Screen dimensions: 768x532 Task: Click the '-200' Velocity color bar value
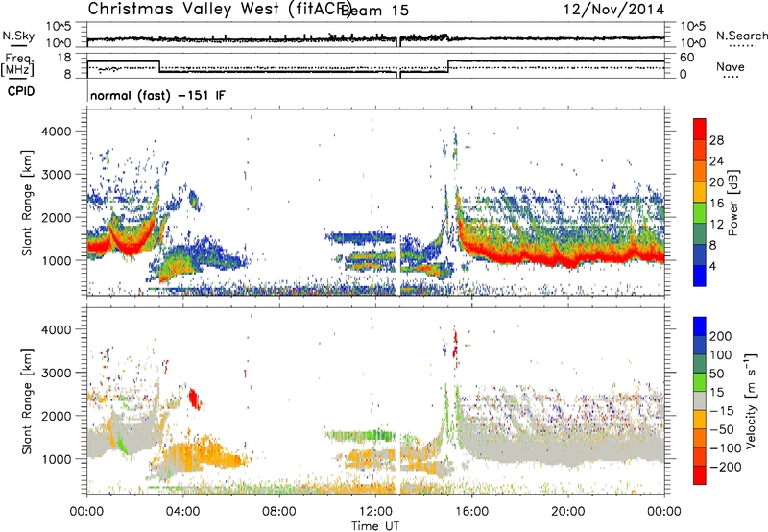pyautogui.click(x=725, y=467)
